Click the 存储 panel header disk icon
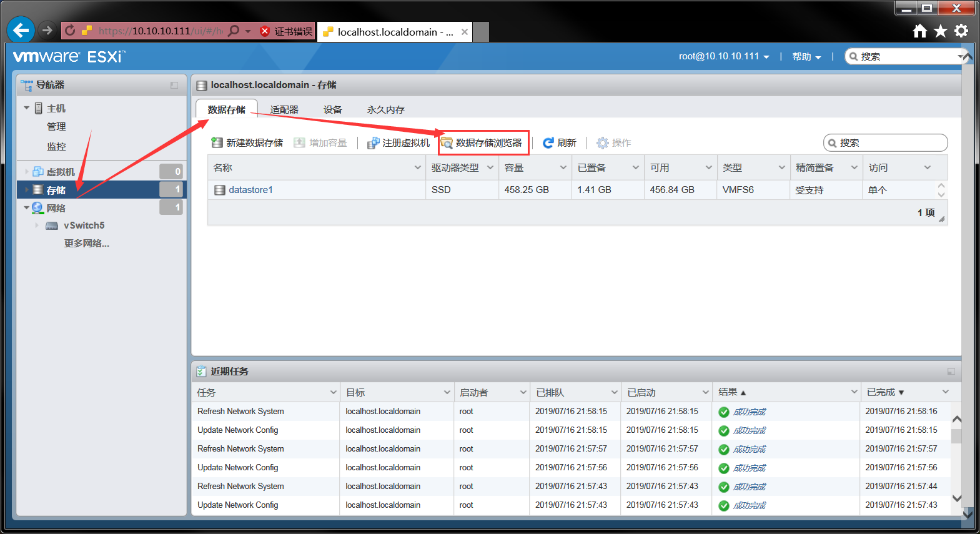980x534 pixels. [x=202, y=86]
